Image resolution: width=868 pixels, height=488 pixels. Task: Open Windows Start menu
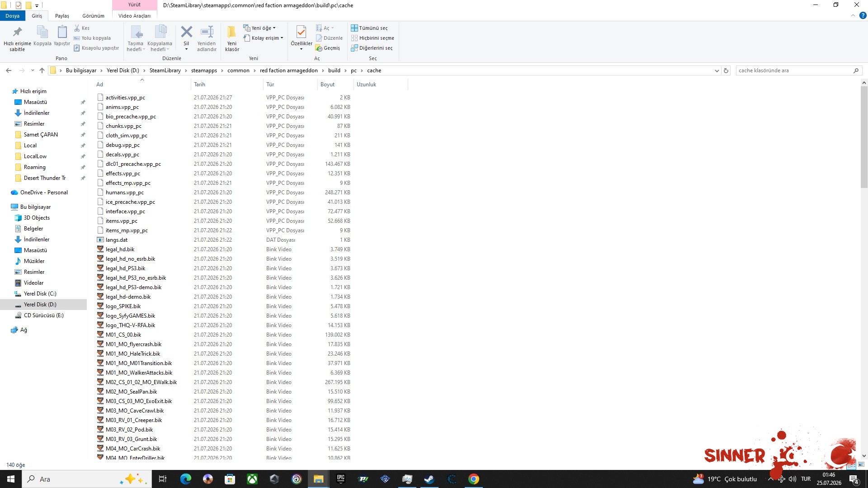click(11, 479)
